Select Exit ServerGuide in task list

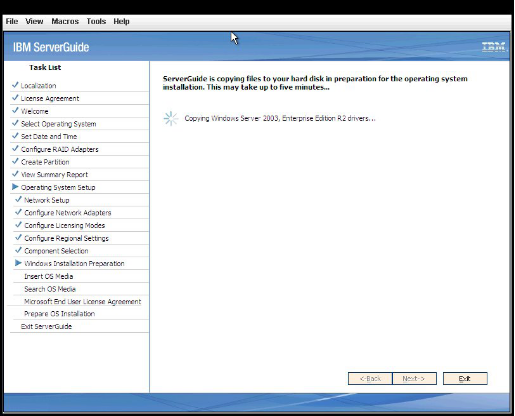46,326
